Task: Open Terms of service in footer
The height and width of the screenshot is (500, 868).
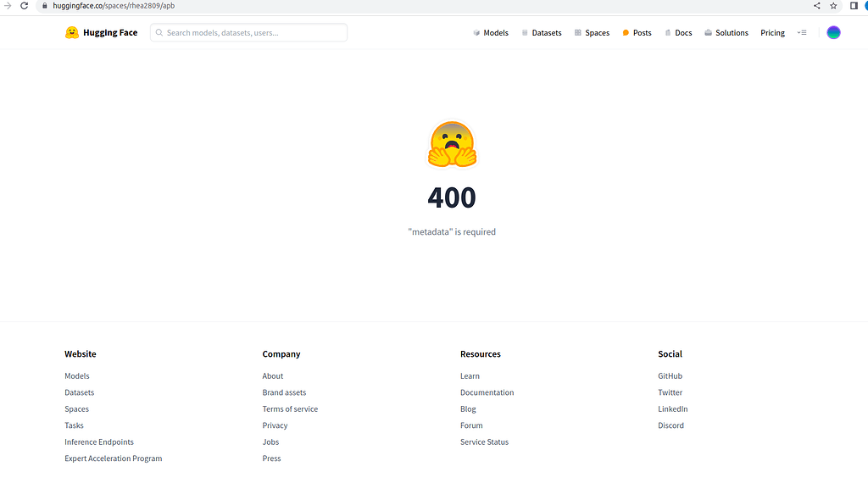Action: 290,408
